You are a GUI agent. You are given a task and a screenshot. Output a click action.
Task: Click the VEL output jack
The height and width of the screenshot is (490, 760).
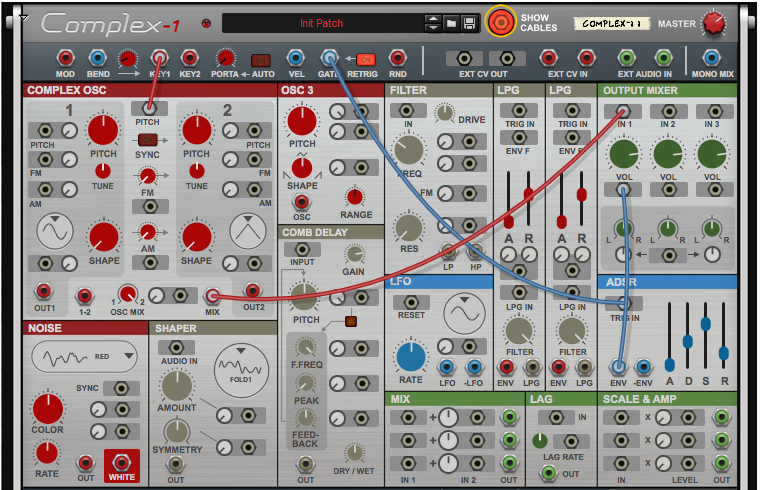point(296,59)
